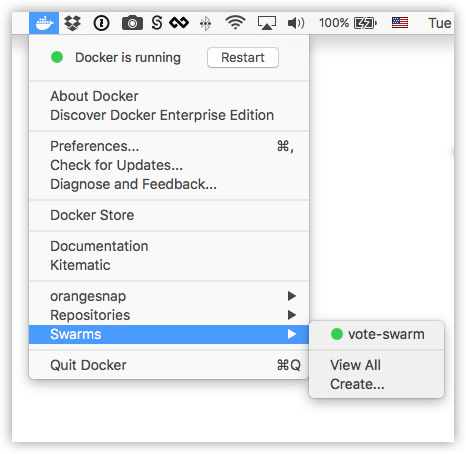The width and height of the screenshot is (466, 454).
Task: Select the Swarms menu item
Action: click(169, 334)
